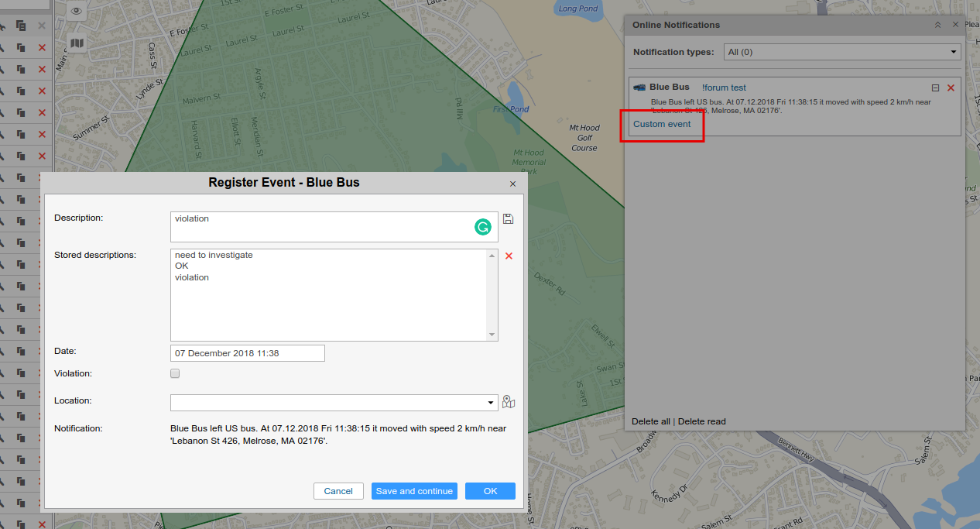Click the Date input field
Screen dimensions: 980x529
pos(247,353)
